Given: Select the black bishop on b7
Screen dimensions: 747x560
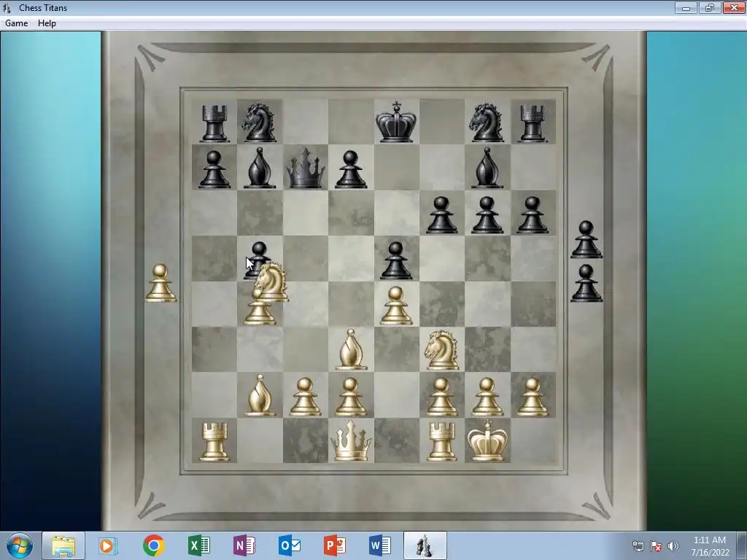Looking at the screenshot, I should coord(260,168).
